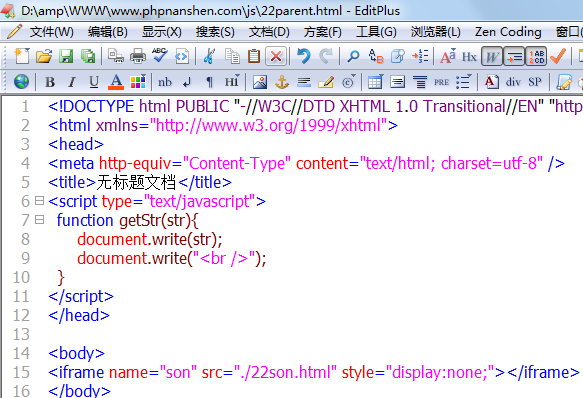583x398 pixels.
Task: Open font settings (Aa icon)
Action: pos(448,56)
